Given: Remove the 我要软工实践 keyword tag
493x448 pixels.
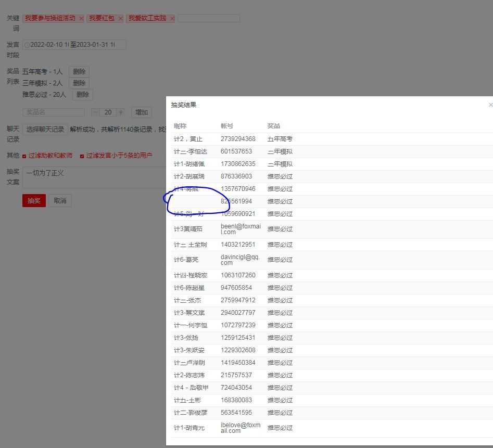Looking at the screenshot, I should (x=172, y=19).
